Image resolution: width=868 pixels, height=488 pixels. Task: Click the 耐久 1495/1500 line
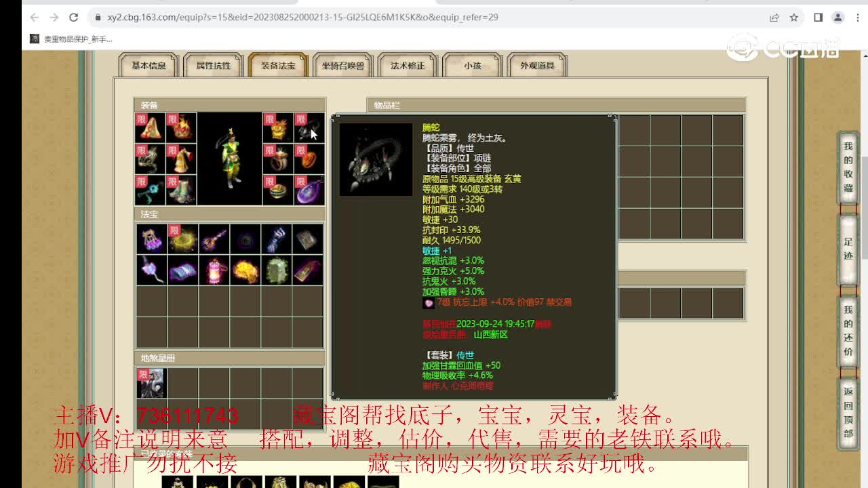452,240
